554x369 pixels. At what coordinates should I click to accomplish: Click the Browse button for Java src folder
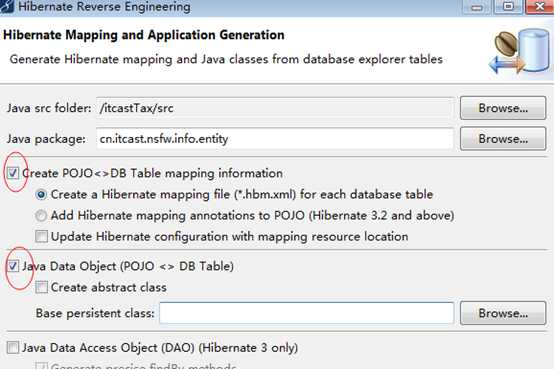503,108
